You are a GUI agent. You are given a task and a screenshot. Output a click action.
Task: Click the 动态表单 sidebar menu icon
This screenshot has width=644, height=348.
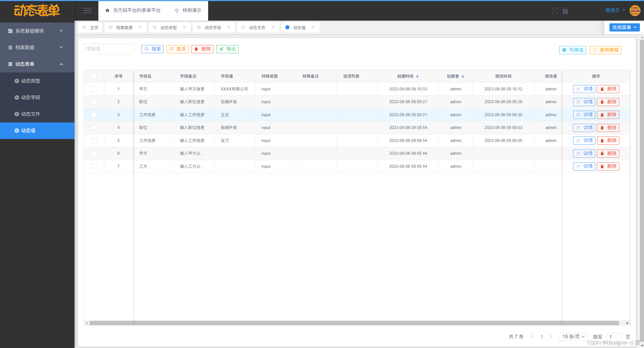click(x=10, y=64)
